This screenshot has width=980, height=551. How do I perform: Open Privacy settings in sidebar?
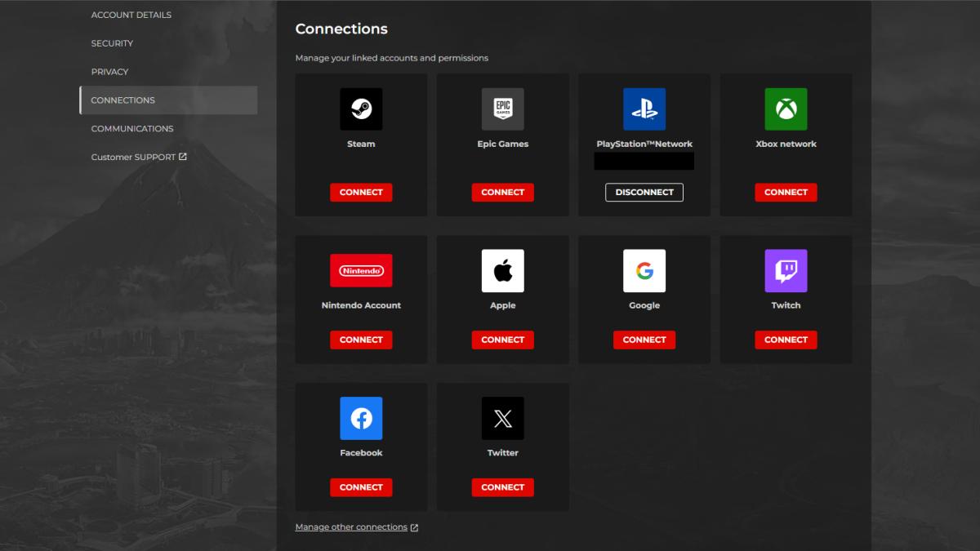tap(109, 72)
